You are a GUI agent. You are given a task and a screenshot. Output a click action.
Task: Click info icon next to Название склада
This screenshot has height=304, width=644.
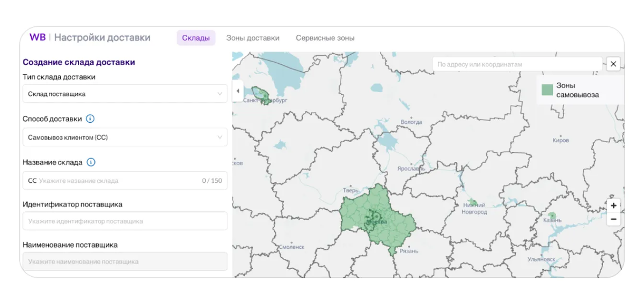pos(91,162)
